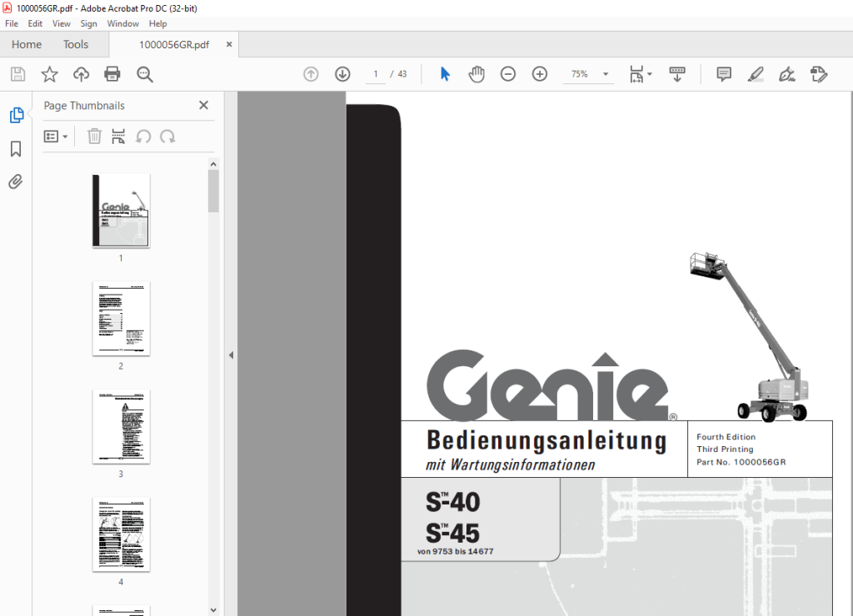
Task: Select the highlight text pen tool
Action: point(756,74)
